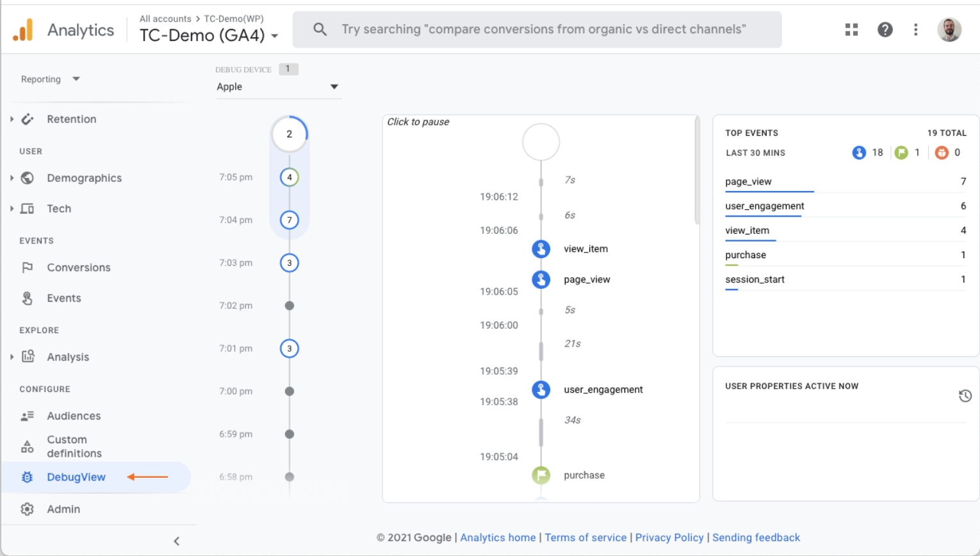This screenshot has height=556, width=980.
Task: Click the TC-Demo(WP) breadcrumb
Action: pos(234,19)
